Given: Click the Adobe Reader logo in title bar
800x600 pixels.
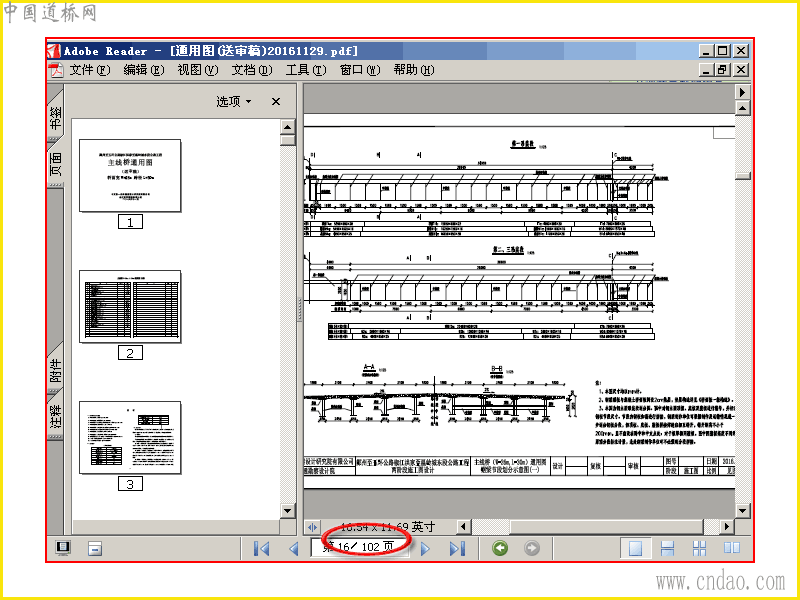Looking at the screenshot, I should 54,51.
